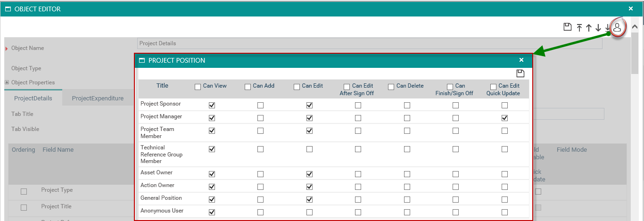Enable Can Edit for Technical Reference Group Member
The width and height of the screenshot is (644, 221).
[x=309, y=149]
